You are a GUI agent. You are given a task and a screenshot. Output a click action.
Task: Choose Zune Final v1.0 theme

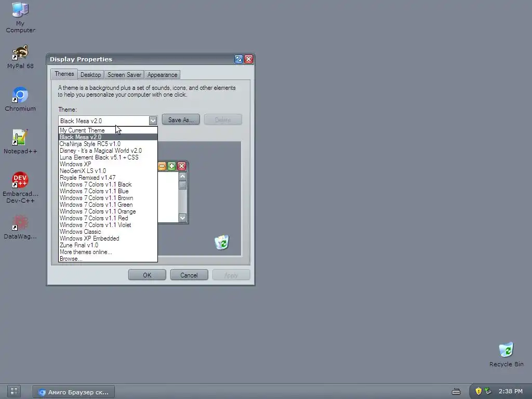click(108, 245)
